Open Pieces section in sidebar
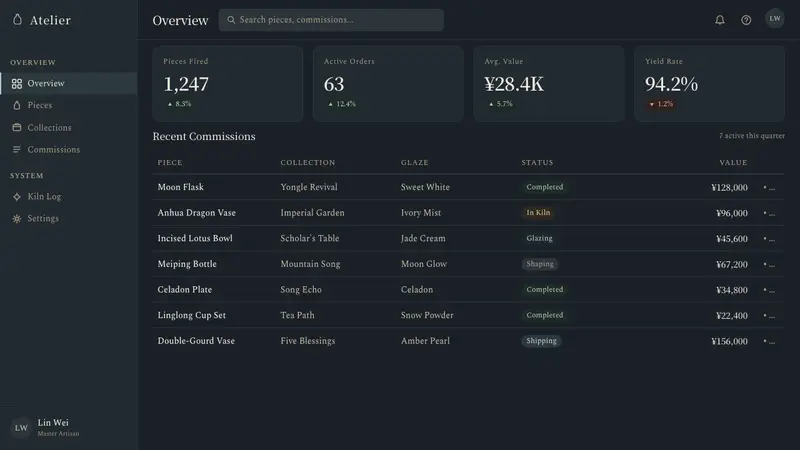Screen dimensions: 800x450 tap(68, 105)
